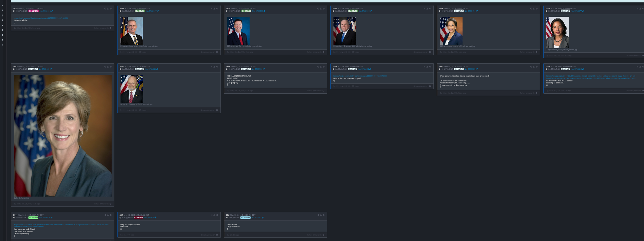
Task: Open the portrait thumbnail in post 3122
Action: 131,31
